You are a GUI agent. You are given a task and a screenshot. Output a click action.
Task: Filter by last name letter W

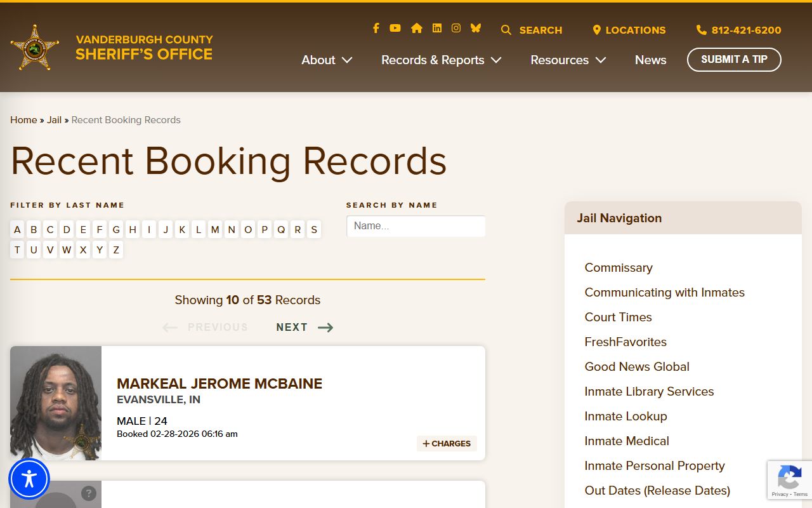67,250
